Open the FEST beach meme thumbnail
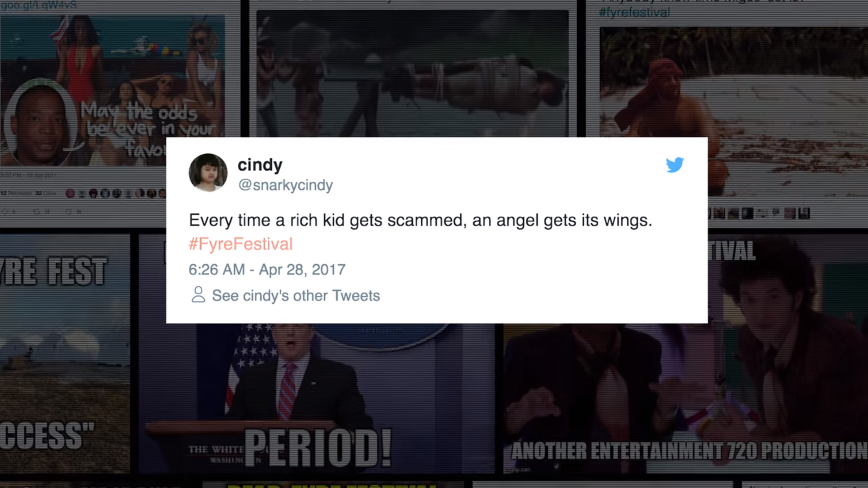Viewport: 868px width, 488px height. [65, 353]
